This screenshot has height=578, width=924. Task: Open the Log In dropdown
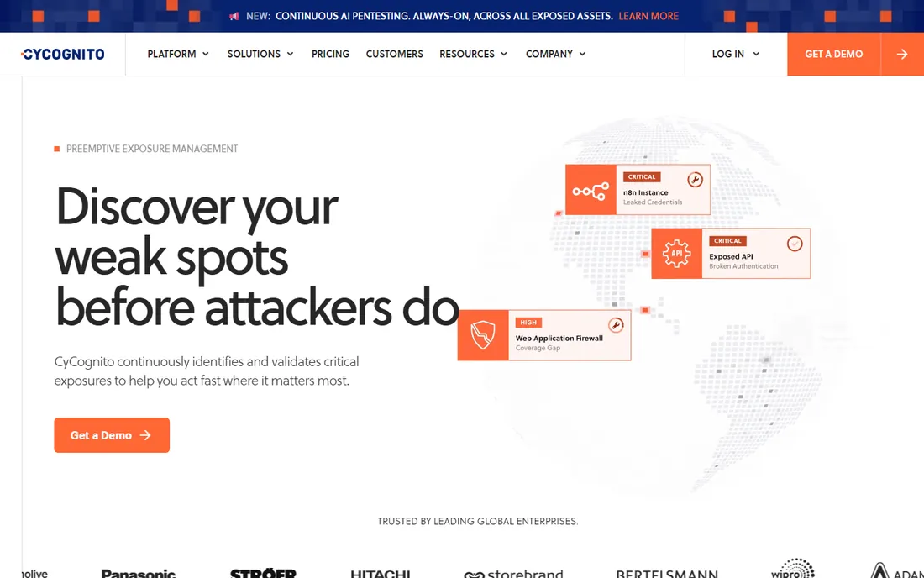pos(736,55)
